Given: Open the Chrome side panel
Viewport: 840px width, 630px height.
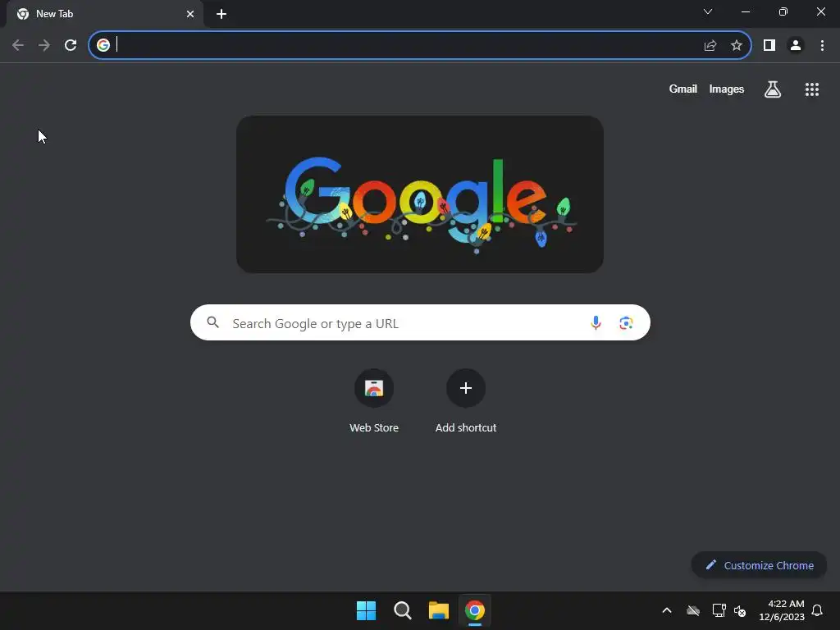Looking at the screenshot, I should pos(769,45).
